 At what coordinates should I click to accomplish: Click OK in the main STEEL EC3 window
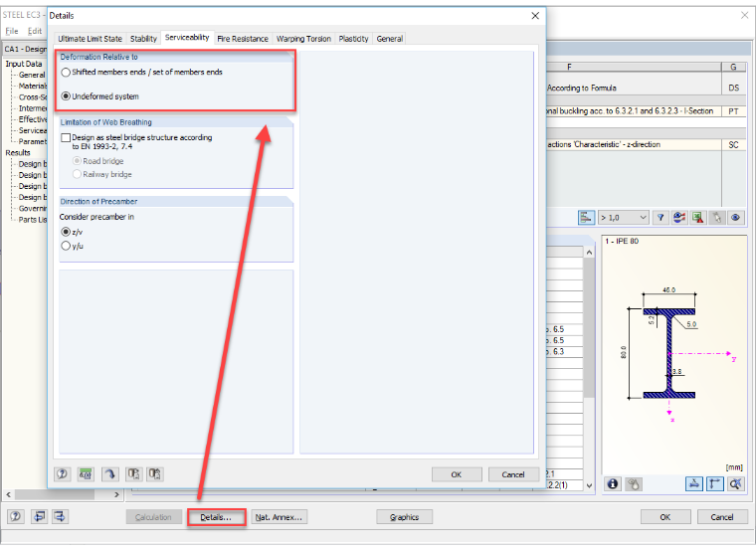tap(665, 517)
